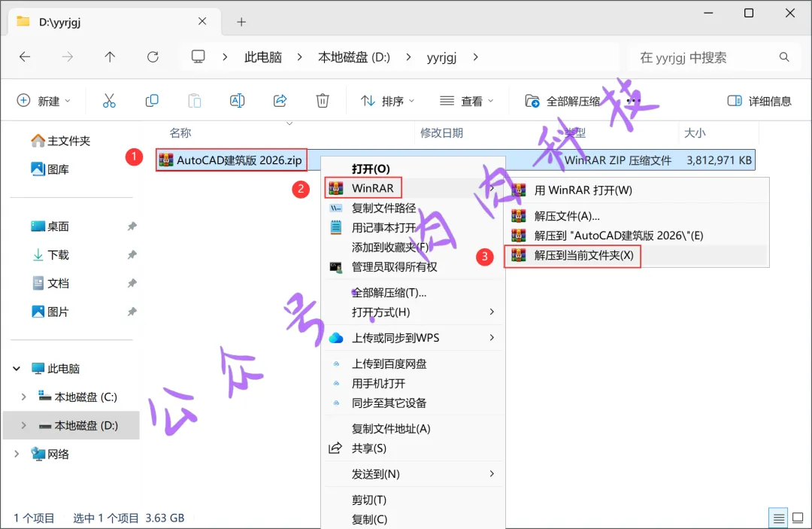Select 解压到当前文件夹(X) submenu item
Viewport: 812px width, 529px height.
tap(637, 255)
